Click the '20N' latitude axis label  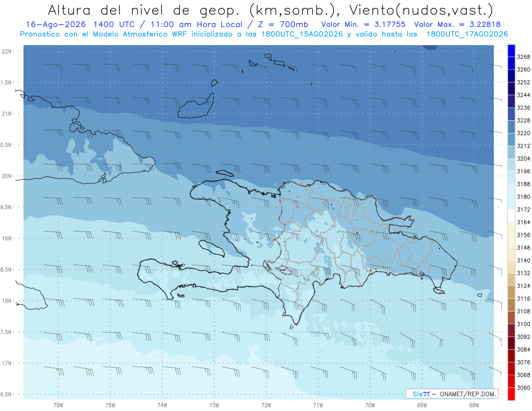click(8, 176)
